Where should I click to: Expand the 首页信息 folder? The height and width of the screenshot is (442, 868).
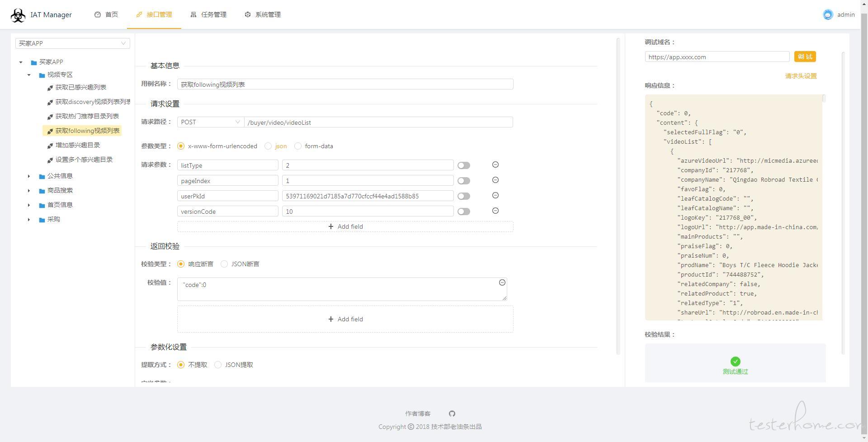point(29,205)
